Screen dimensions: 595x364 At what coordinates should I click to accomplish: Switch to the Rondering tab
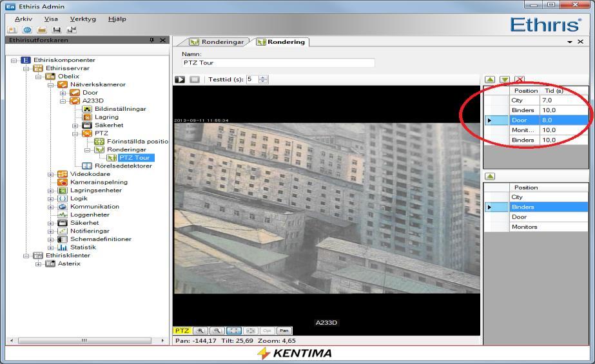[x=281, y=42]
